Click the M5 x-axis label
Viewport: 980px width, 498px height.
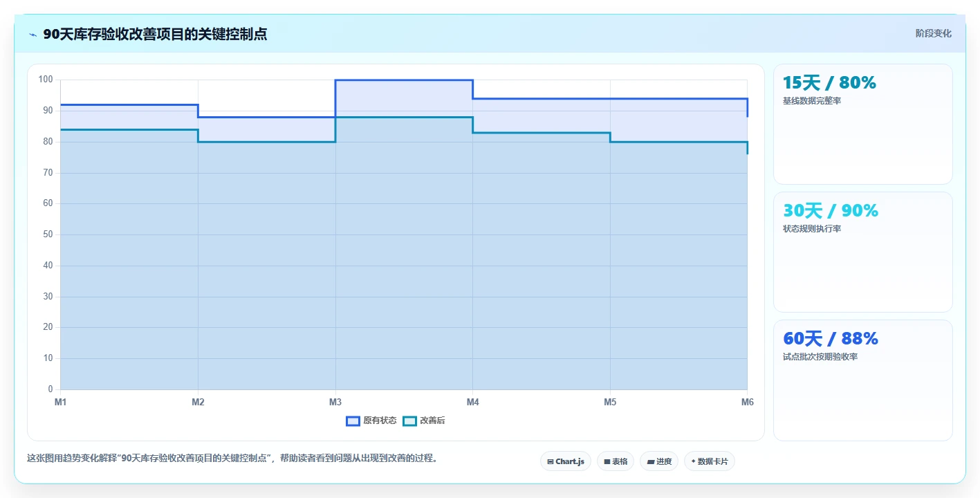coord(610,402)
